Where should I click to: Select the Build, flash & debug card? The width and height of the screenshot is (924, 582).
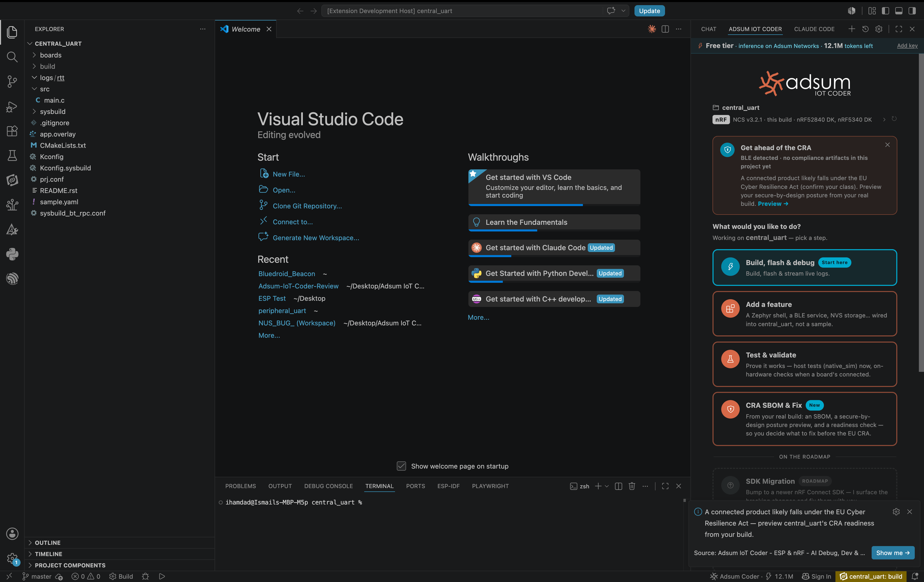(x=804, y=267)
